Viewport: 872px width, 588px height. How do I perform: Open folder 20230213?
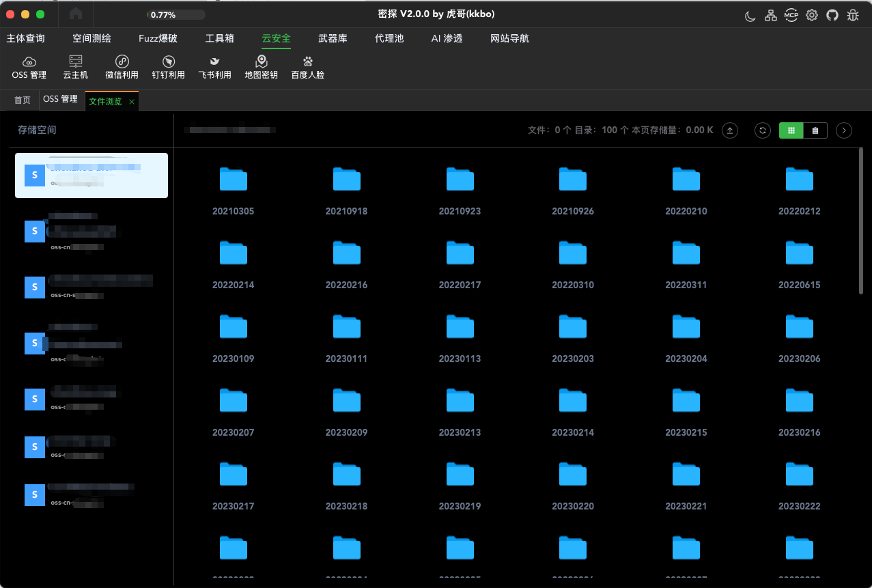click(460, 412)
